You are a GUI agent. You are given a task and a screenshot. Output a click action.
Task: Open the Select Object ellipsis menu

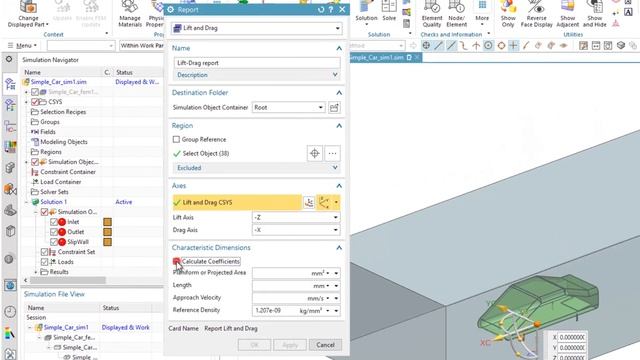(x=332, y=153)
